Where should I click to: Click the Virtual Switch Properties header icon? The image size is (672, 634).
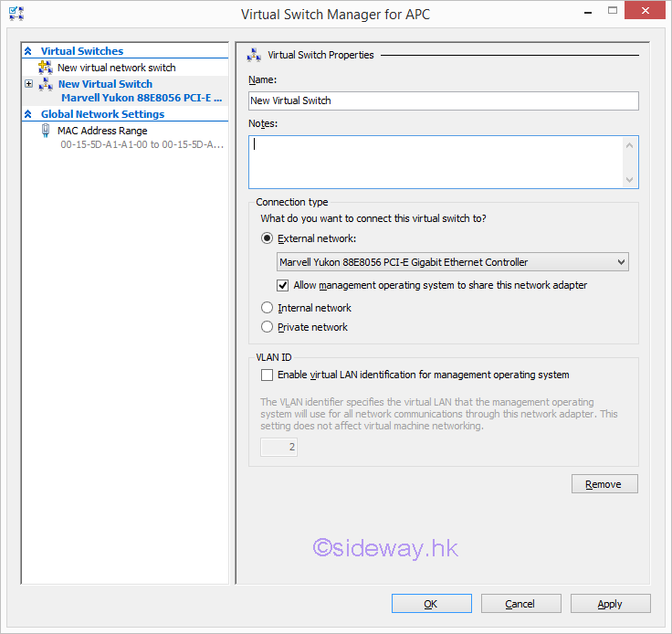(x=253, y=55)
